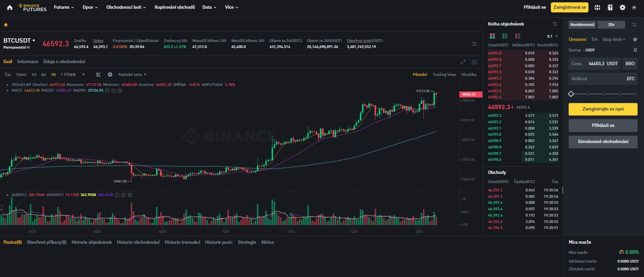Click the 20x leverage button
This screenshot has width=644, height=277.
pos(611,25)
